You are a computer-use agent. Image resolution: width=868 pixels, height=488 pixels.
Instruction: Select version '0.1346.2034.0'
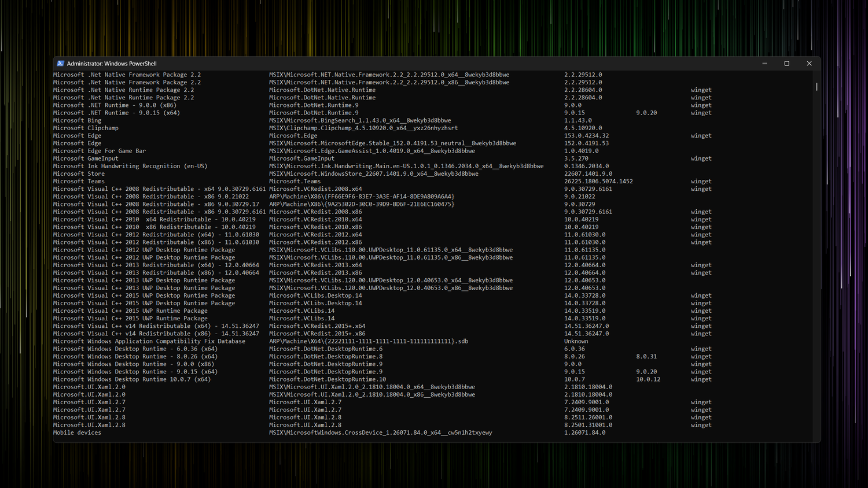click(x=586, y=166)
